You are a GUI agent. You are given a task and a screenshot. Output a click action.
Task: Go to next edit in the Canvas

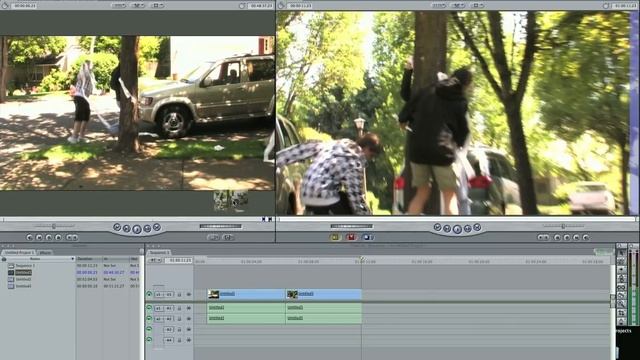(477, 227)
